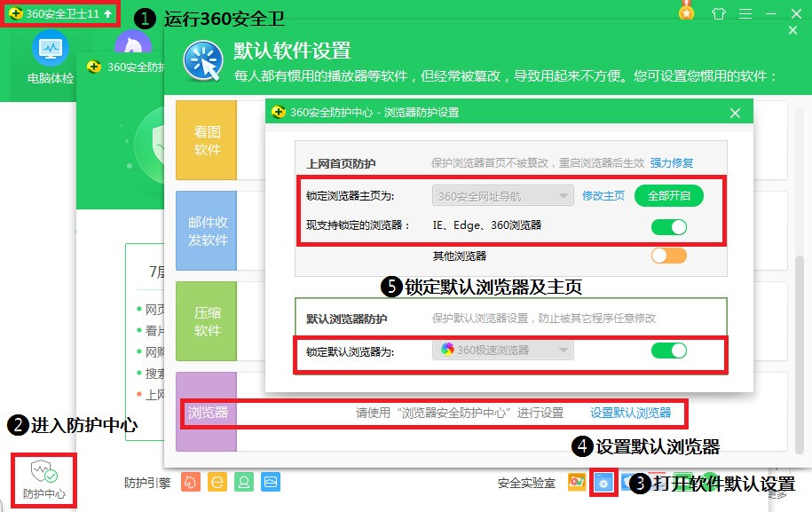812x512 pixels.
Task: Select the 看图软件 category tab
Action: pos(207,140)
